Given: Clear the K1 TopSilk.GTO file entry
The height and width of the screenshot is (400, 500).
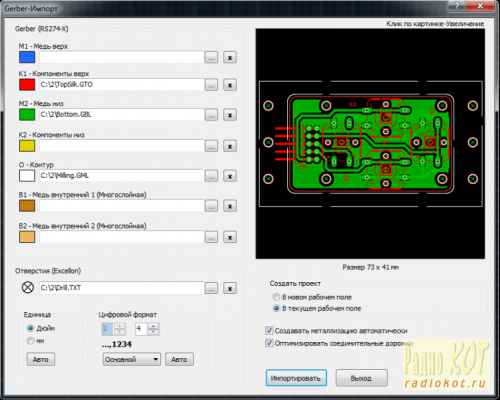Looking at the screenshot, I should 230,85.
